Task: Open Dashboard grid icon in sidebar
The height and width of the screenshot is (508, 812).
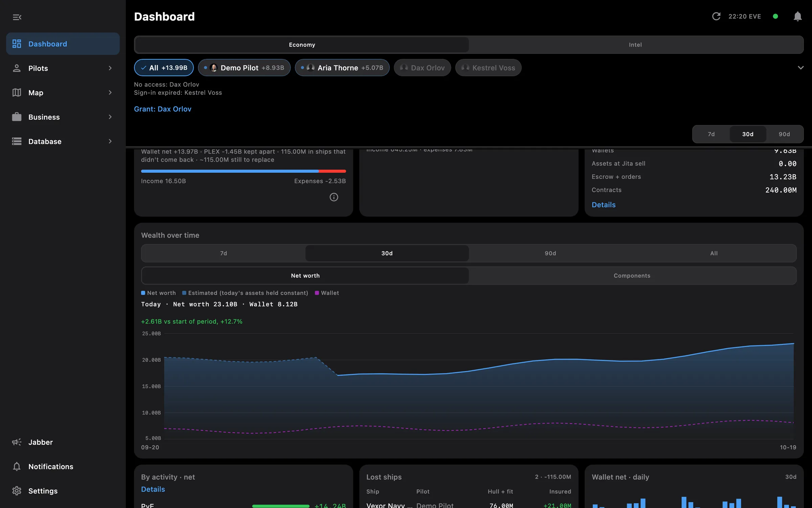Action: pyautogui.click(x=17, y=44)
